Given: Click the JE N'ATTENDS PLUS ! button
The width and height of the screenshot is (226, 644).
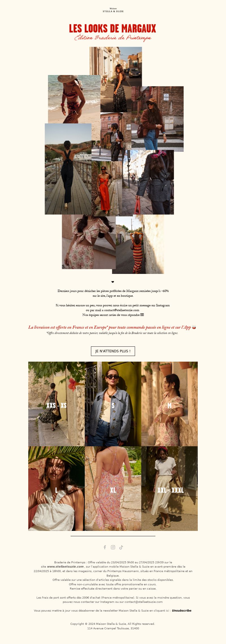Looking at the screenshot, I should pos(113,351).
